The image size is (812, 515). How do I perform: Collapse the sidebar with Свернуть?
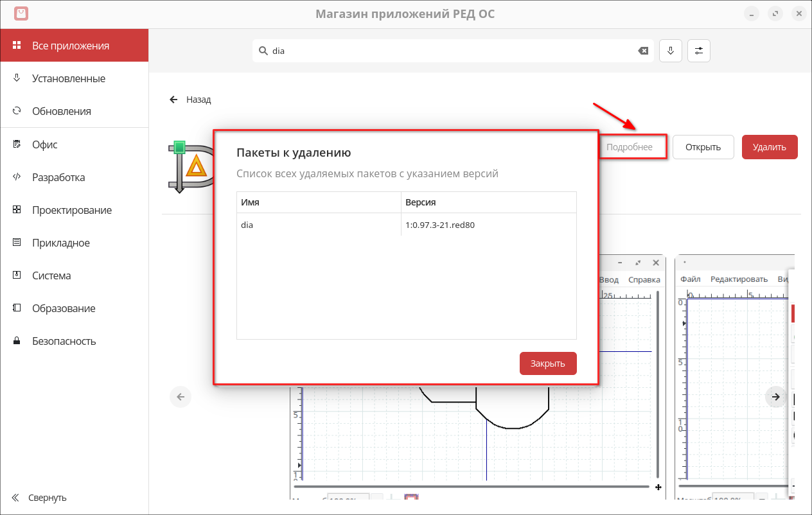(x=39, y=498)
